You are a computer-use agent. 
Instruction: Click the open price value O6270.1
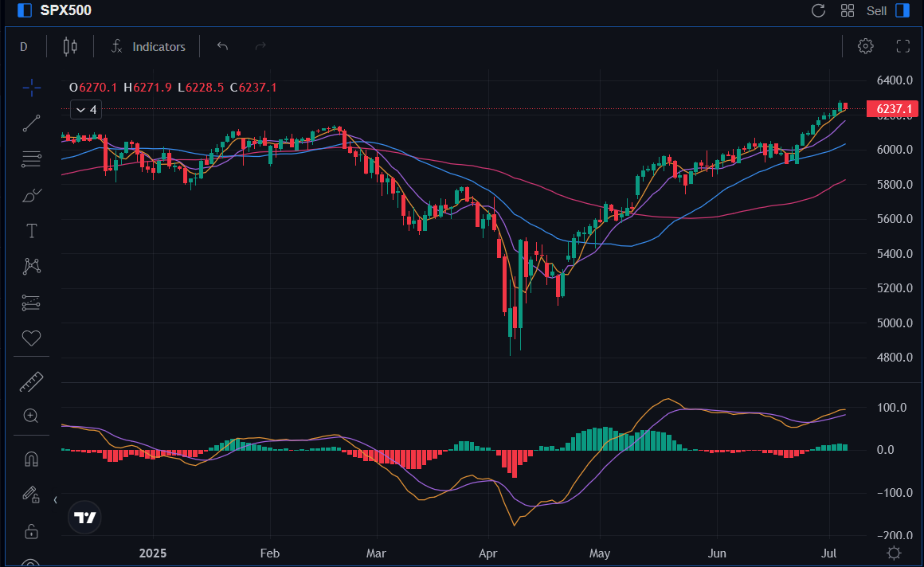tap(93, 88)
